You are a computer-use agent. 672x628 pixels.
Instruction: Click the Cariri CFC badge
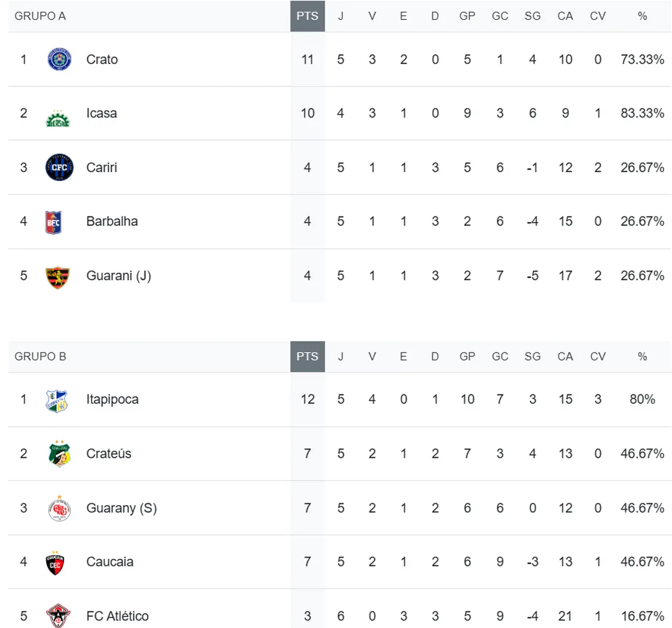(x=59, y=168)
